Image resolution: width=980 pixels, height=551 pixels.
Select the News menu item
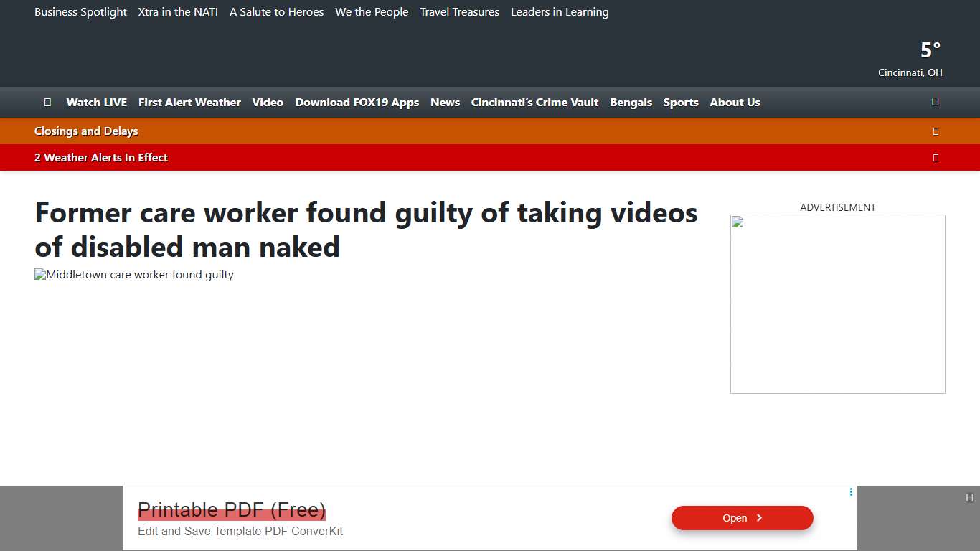click(x=445, y=102)
